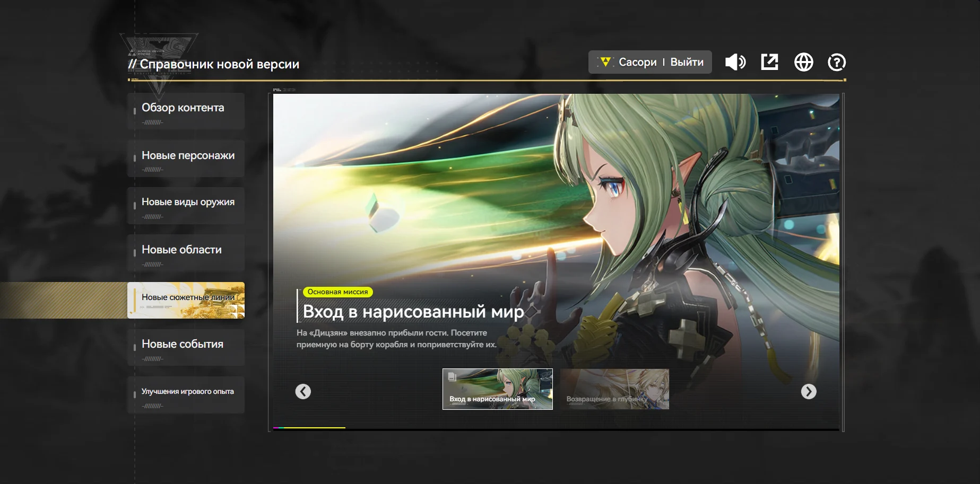
Task: Go to the previous slide arrow
Action: (x=303, y=391)
